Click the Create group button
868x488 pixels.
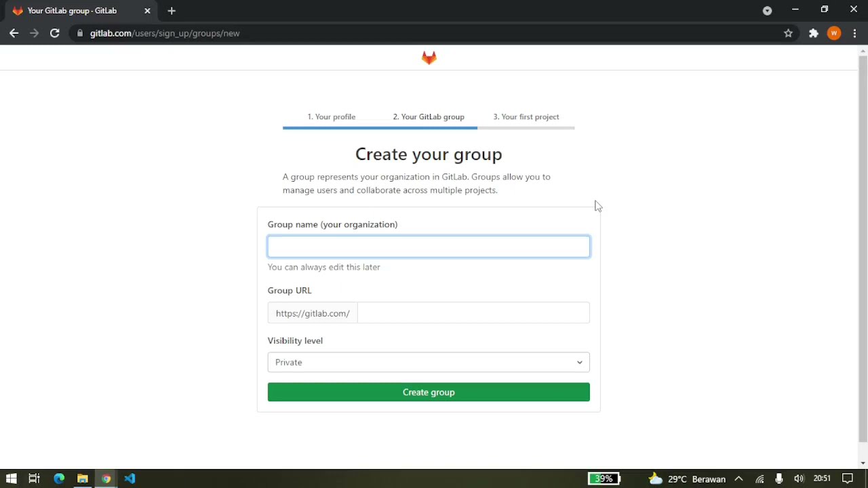pos(429,392)
